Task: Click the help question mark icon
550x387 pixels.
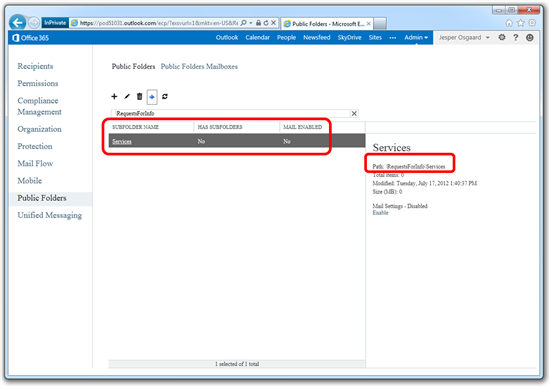Action: pos(516,38)
